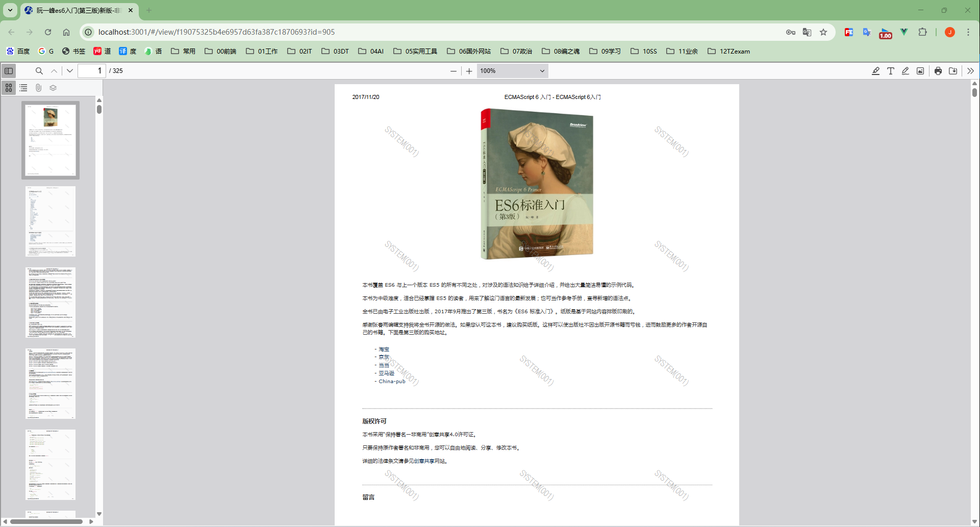980x527 pixels.
Task: Open the password manager key icon
Action: pos(791,32)
